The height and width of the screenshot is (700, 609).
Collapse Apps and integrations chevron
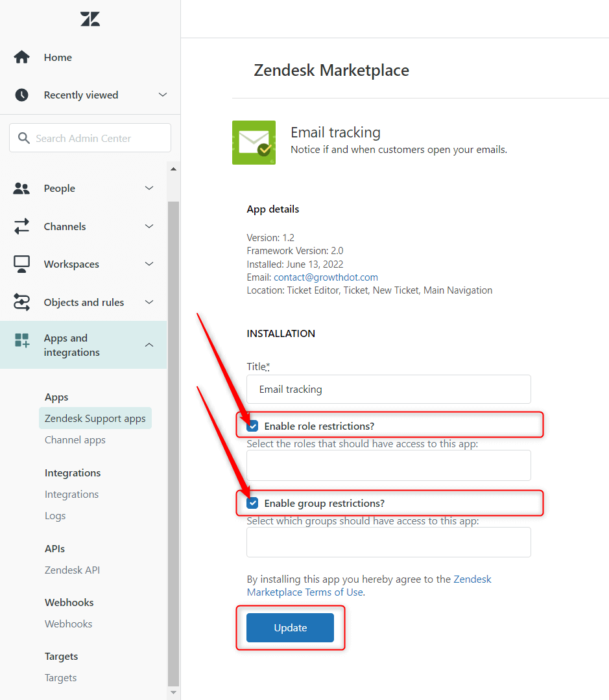(149, 345)
